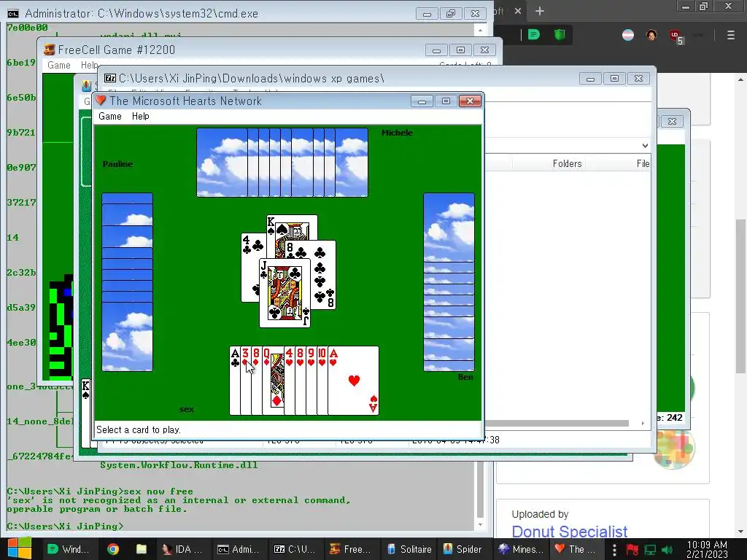The height and width of the screenshot is (560, 747).
Task: Switch to FreeCell taskbar button
Action: [x=351, y=549]
